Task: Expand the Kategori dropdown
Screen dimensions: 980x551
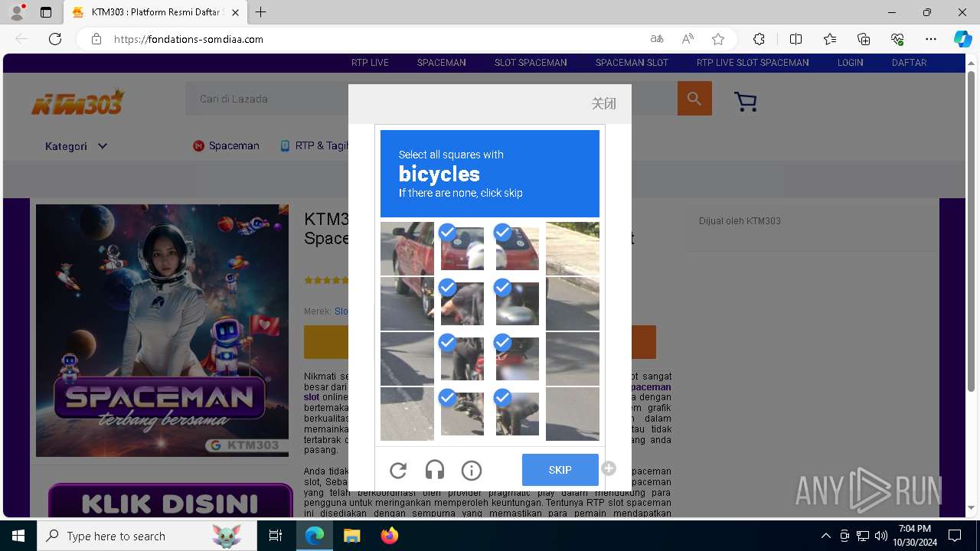Action: point(76,146)
